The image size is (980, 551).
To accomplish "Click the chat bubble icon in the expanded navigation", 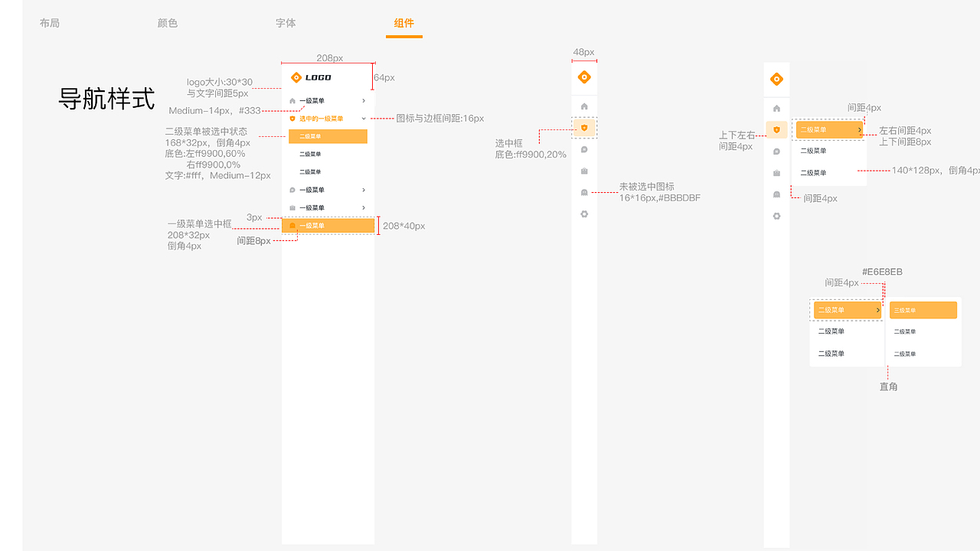I will pos(292,190).
